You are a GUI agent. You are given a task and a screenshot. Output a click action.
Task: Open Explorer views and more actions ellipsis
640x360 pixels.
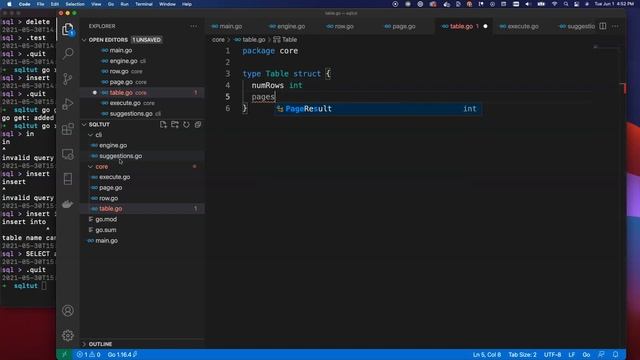click(193, 26)
